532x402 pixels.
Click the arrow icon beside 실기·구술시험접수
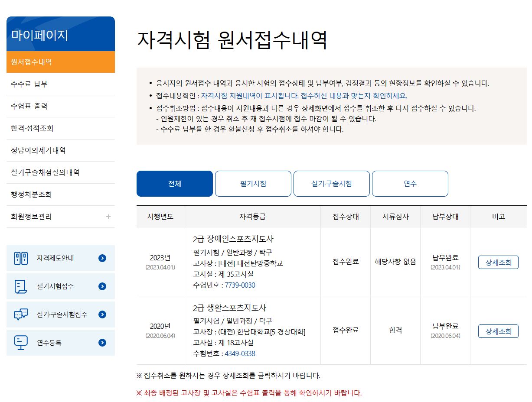(x=102, y=314)
